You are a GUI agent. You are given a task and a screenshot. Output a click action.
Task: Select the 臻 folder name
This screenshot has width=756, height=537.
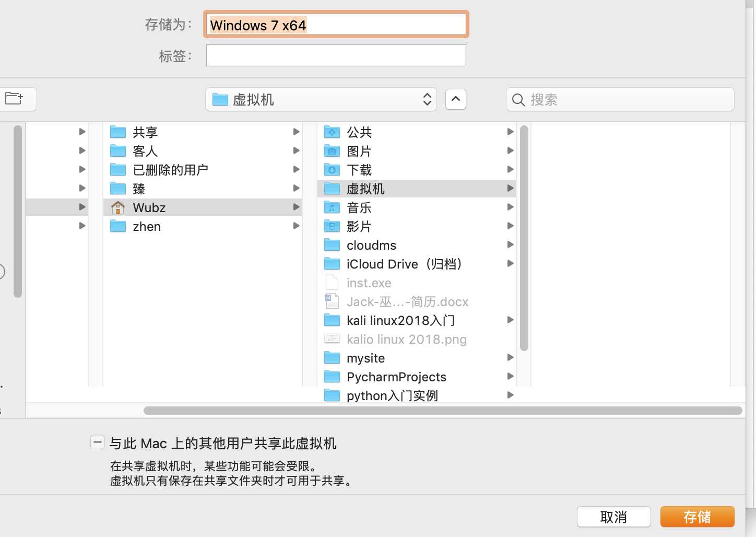[139, 189]
